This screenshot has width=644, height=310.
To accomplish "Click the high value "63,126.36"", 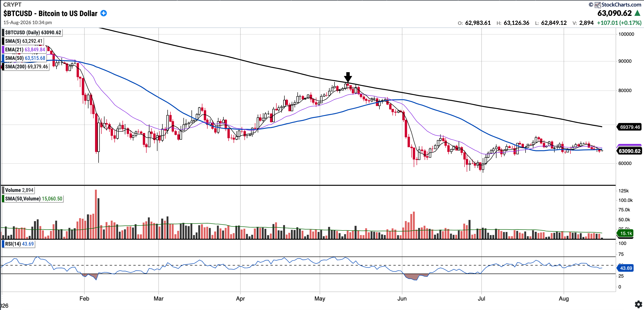I will pos(516,23).
